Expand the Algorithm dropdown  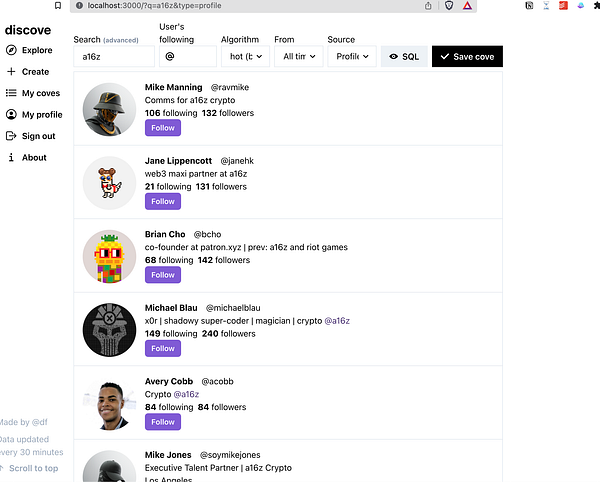(x=245, y=57)
